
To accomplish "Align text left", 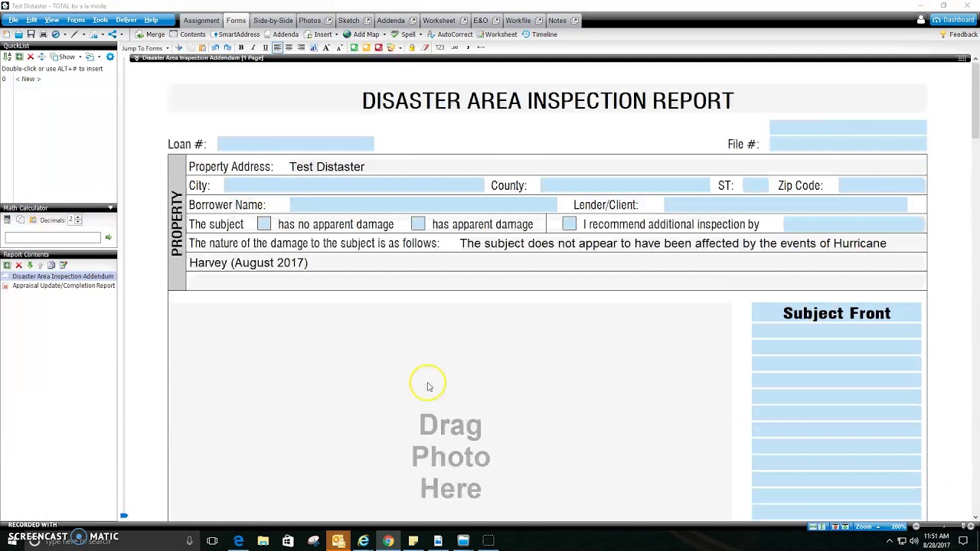I will (277, 47).
